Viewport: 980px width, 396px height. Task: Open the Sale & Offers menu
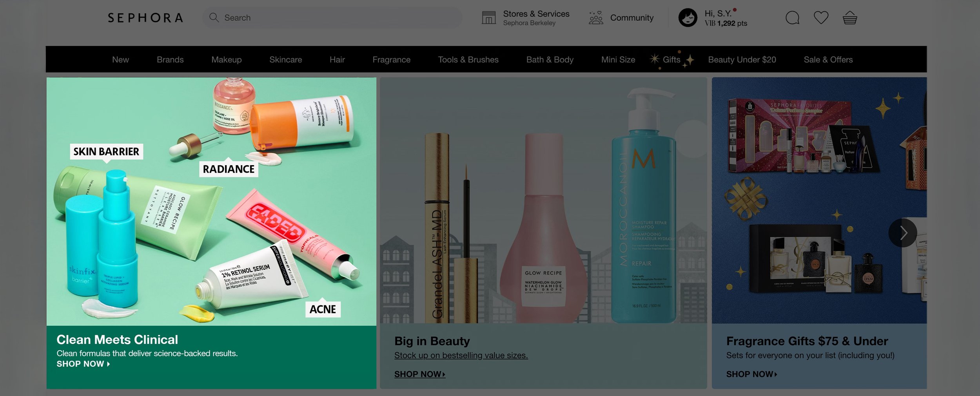click(x=828, y=60)
